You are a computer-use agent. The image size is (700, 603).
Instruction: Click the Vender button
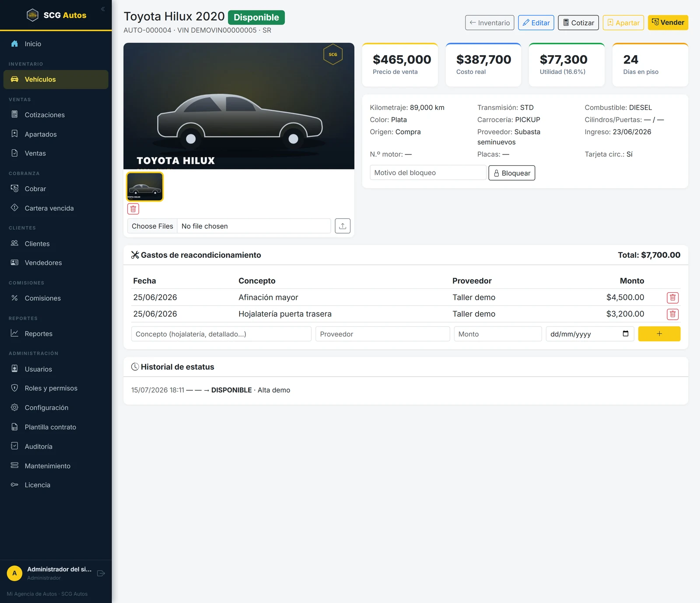[668, 23]
